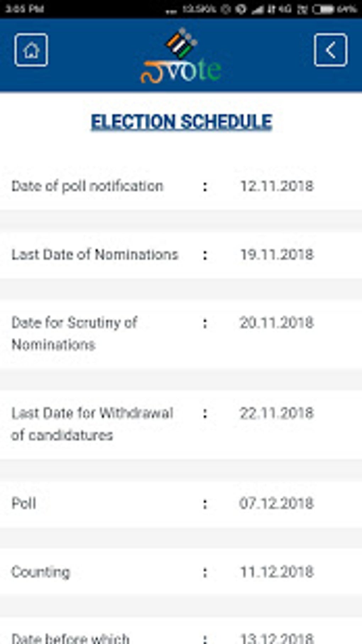The width and height of the screenshot is (362, 644).
Task: Tap the Home icon in header
Action: point(31,50)
